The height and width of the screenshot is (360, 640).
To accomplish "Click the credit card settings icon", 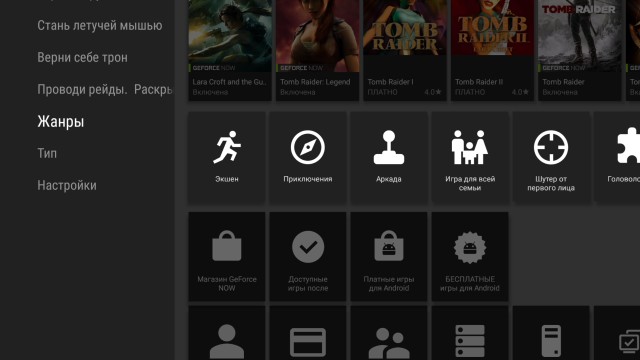I will tap(308, 342).
